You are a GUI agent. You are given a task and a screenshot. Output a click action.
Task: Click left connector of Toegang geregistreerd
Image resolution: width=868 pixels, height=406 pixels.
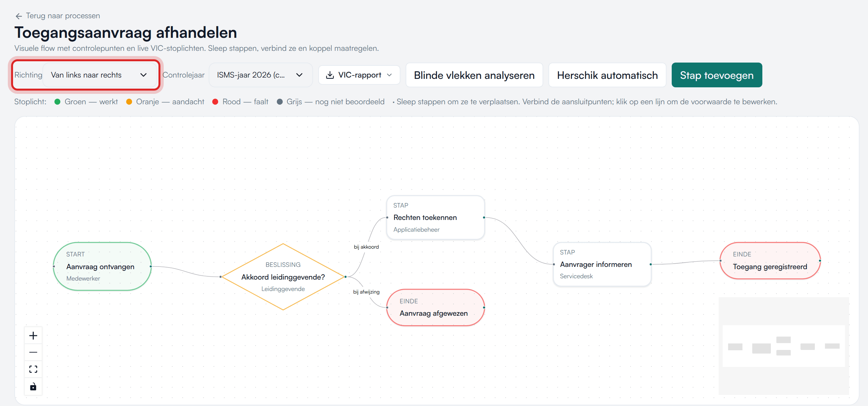720,261
